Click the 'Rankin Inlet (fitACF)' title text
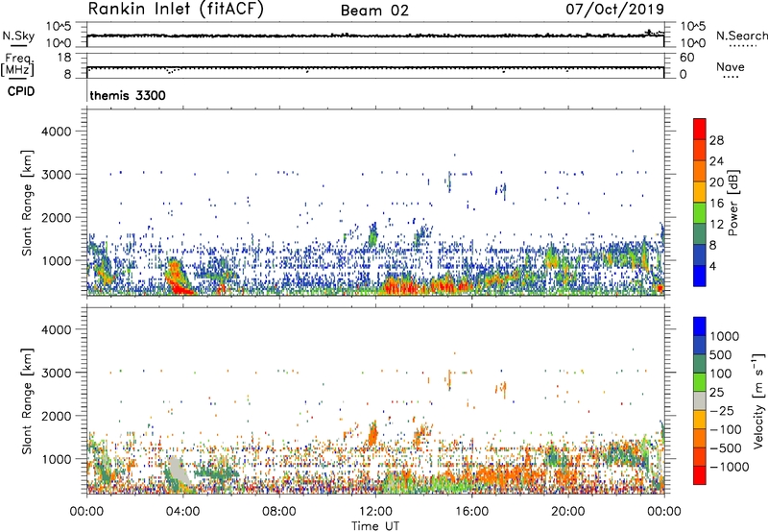Screen dimensions: 768x532 click(176, 9)
